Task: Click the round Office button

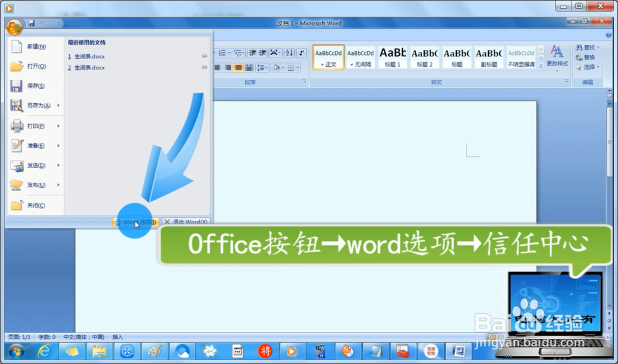Action: (x=14, y=27)
